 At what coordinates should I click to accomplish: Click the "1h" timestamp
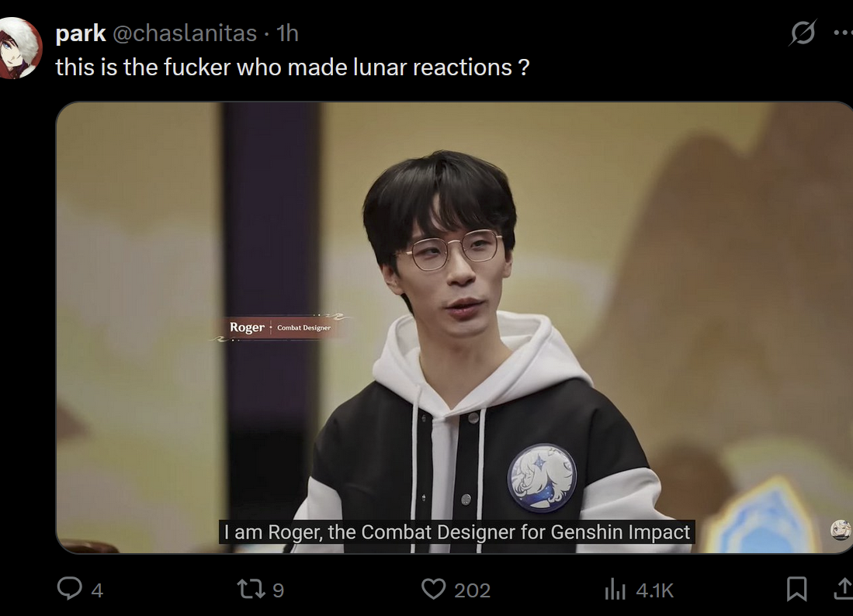287,33
